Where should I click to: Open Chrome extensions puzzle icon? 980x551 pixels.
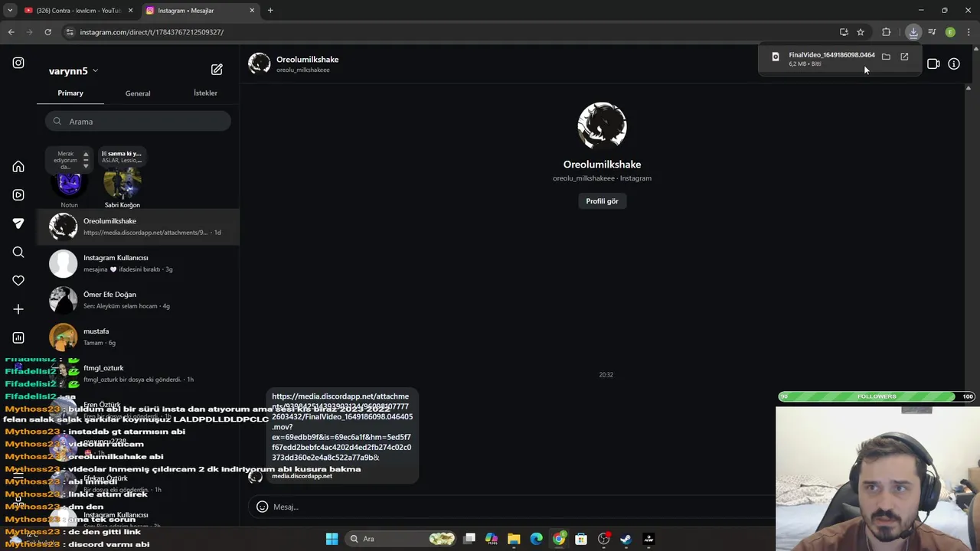click(x=887, y=32)
